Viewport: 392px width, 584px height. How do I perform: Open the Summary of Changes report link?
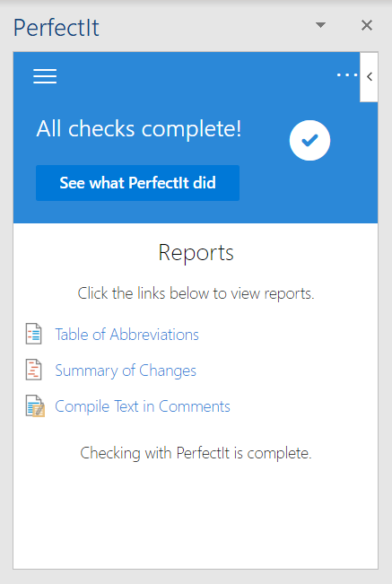coord(126,370)
